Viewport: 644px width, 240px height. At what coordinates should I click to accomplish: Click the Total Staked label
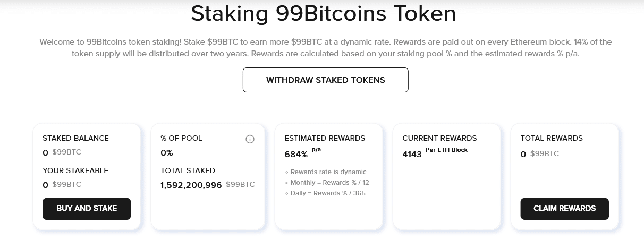point(188,170)
